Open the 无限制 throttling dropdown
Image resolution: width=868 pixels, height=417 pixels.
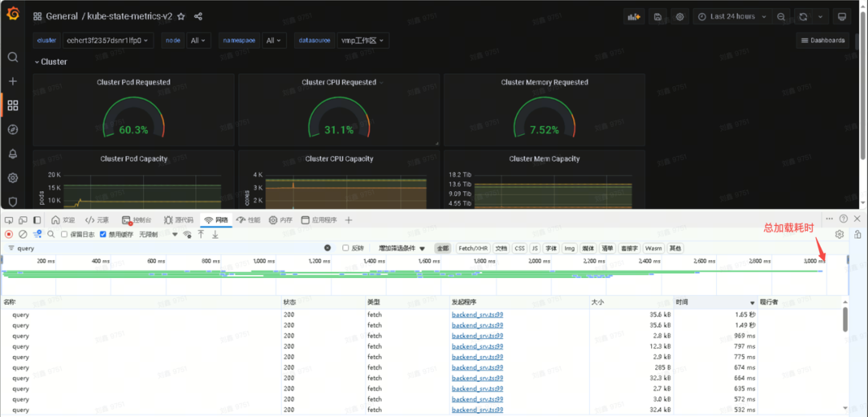[x=158, y=235]
